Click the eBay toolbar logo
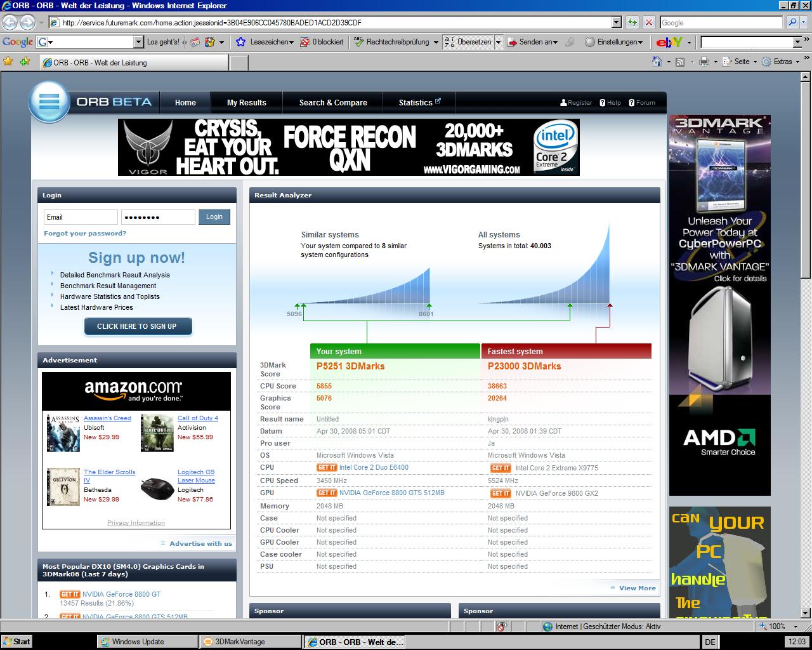Screen dimensions: 812x650 coord(669,42)
